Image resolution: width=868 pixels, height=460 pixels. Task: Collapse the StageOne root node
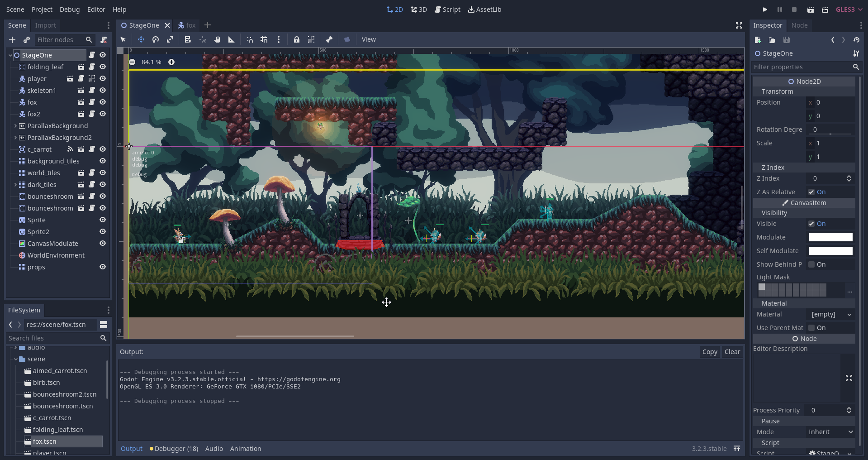pos(10,55)
